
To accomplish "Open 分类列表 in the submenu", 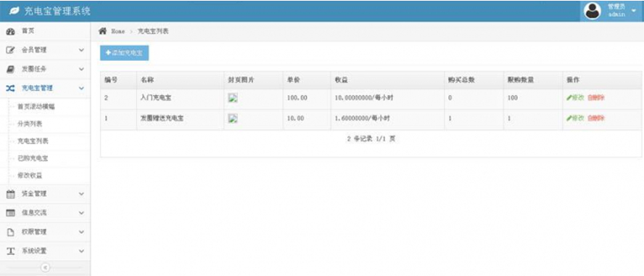I will pyautogui.click(x=30, y=123).
